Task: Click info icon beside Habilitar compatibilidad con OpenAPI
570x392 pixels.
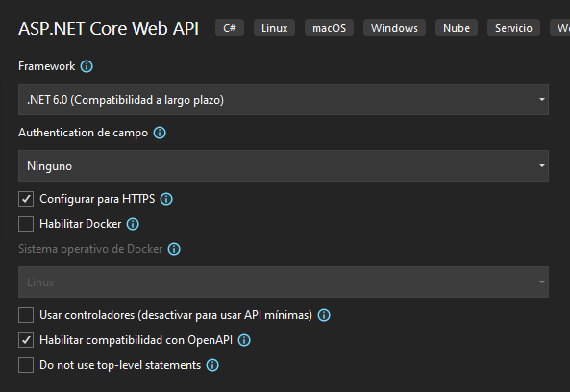Action: [244, 340]
